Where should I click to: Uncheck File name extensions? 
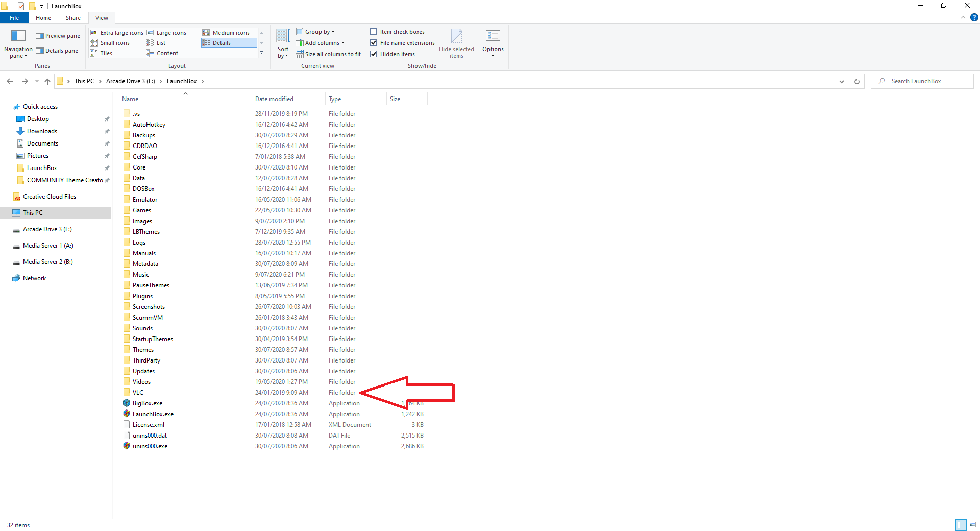pyautogui.click(x=374, y=43)
